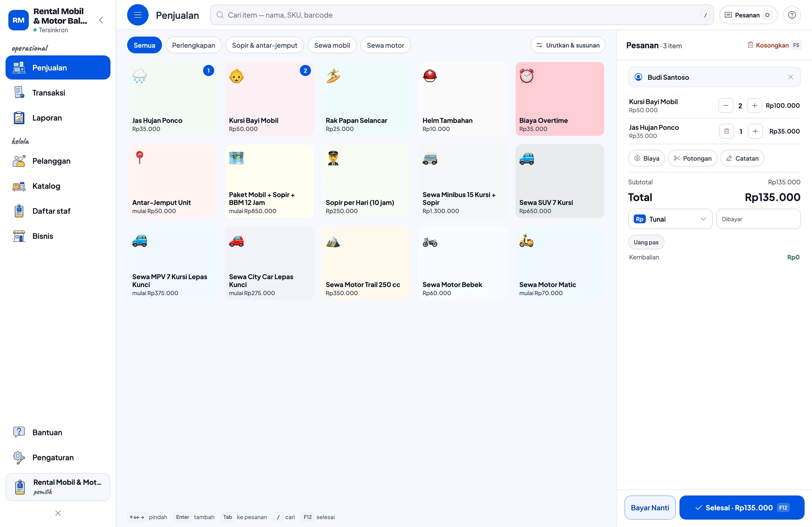Close the sidebar with bottom X icon
The height and width of the screenshot is (527, 812).
coord(58,513)
